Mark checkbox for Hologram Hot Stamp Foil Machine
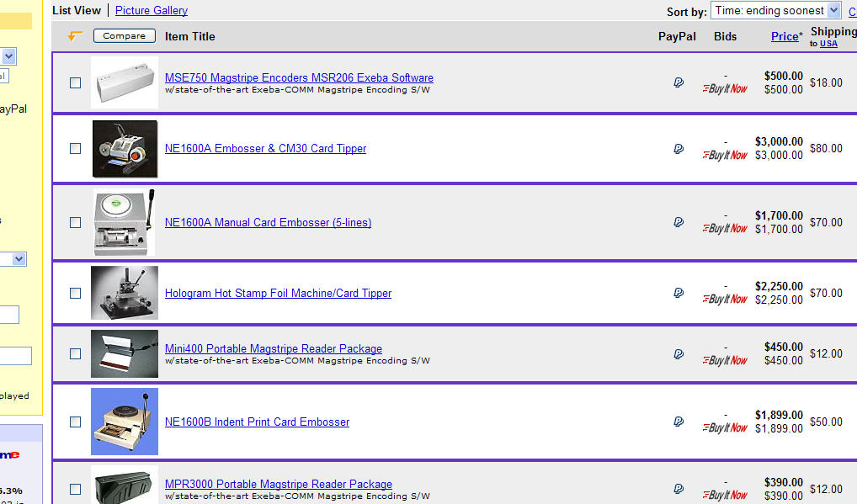The width and height of the screenshot is (857, 504). coord(76,293)
